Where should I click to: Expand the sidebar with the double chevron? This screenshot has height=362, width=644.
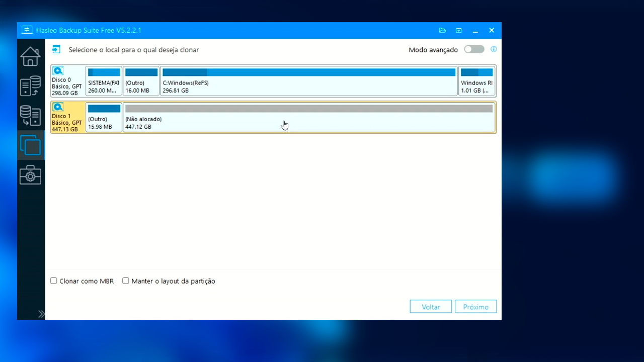tap(42, 313)
